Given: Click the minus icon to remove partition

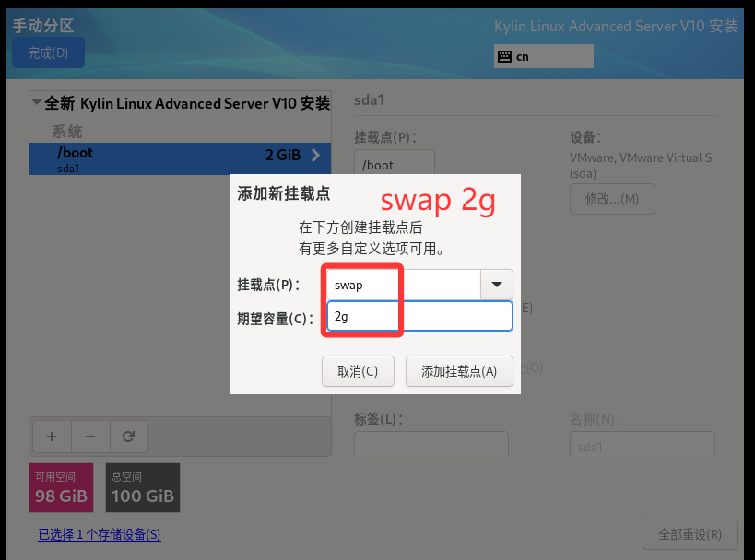Looking at the screenshot, I should pyautogui.click(x=90, y=436).
